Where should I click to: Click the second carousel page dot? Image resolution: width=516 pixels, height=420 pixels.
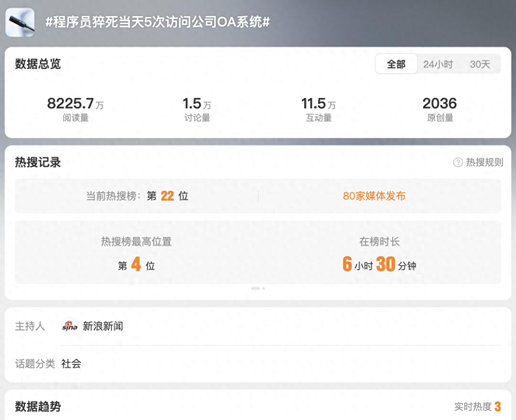coord(263,288)
